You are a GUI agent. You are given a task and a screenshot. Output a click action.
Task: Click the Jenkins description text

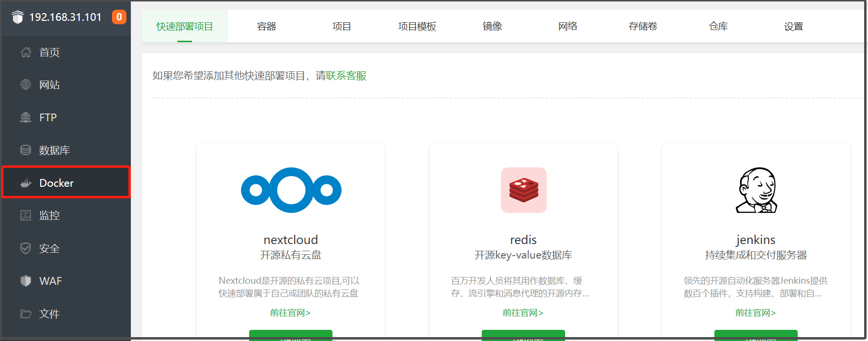[x=756, y=287]
